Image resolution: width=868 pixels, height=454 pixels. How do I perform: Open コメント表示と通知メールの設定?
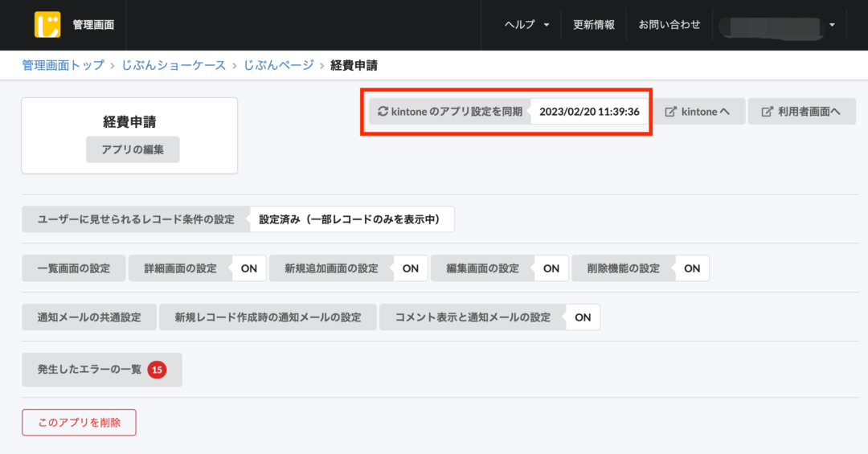tap(473, 317)
